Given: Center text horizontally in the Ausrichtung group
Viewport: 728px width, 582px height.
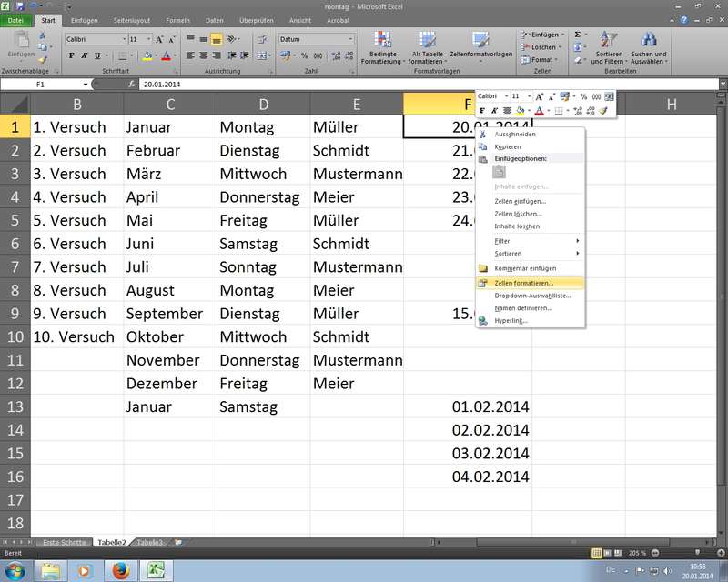Looking at the screenshot, I should (203, 55).
